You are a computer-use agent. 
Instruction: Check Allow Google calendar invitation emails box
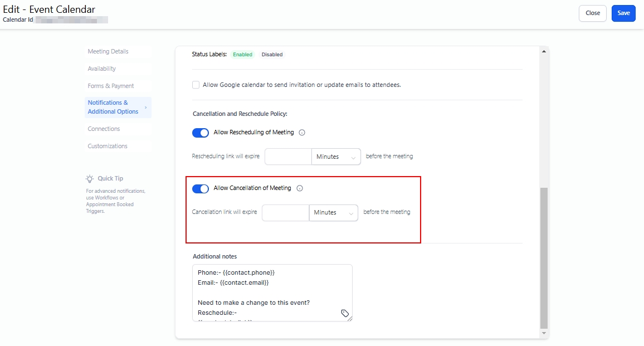tap(196, 85)
